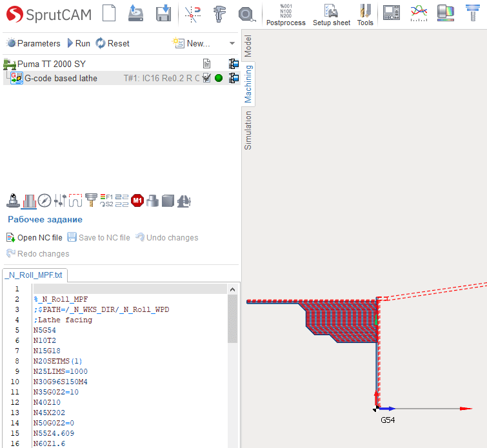
Task: Click the empty first line of code editor
Action: point(130,289)
